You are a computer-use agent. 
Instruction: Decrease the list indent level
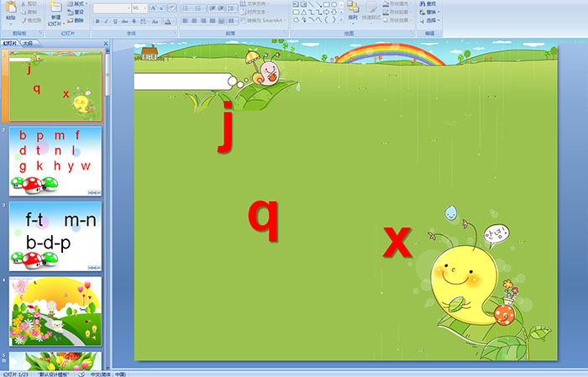213,8
